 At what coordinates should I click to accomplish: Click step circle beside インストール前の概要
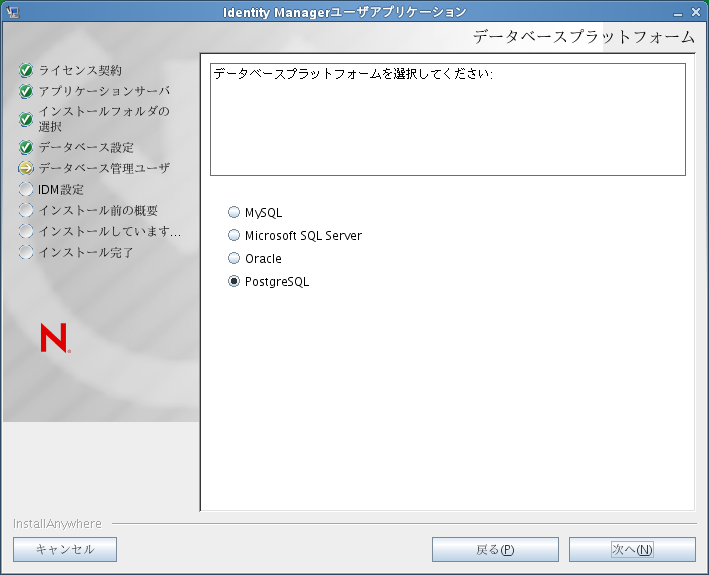click(x=26, y=210)
